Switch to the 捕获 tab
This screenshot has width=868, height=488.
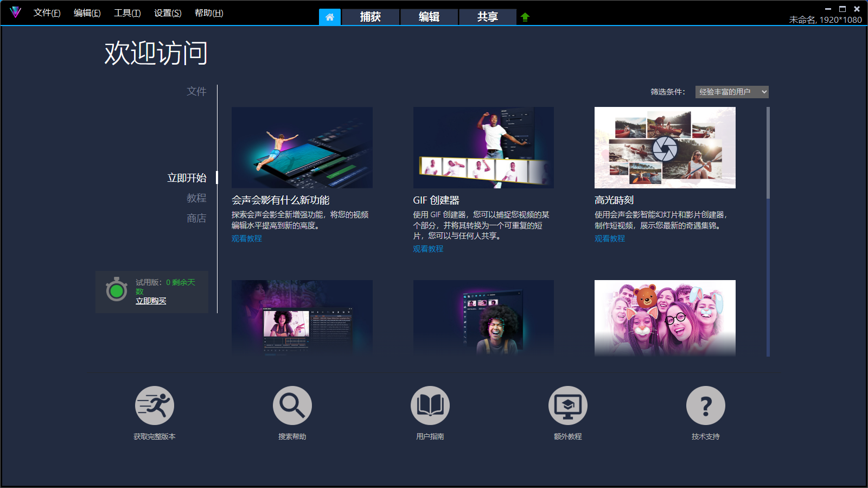coord(371,17)
